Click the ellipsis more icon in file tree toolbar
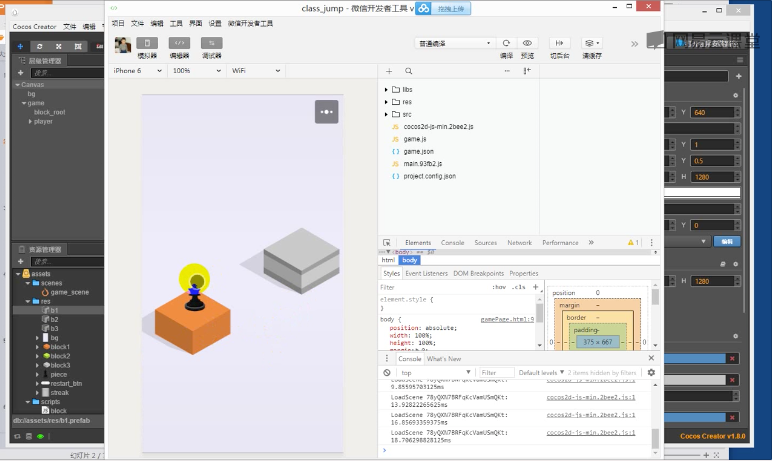The height and width of the screenshot is (461, 772). coord(507,71)
